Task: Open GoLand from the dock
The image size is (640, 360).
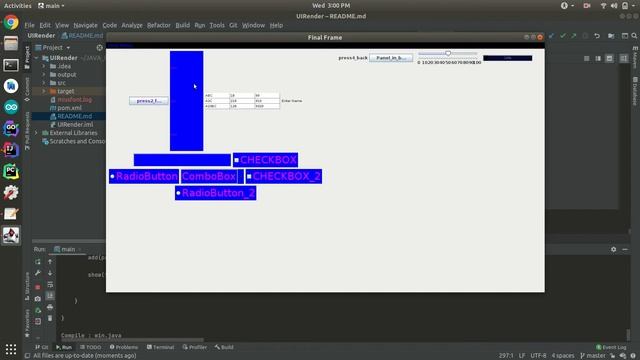Action: pos(11,129)
